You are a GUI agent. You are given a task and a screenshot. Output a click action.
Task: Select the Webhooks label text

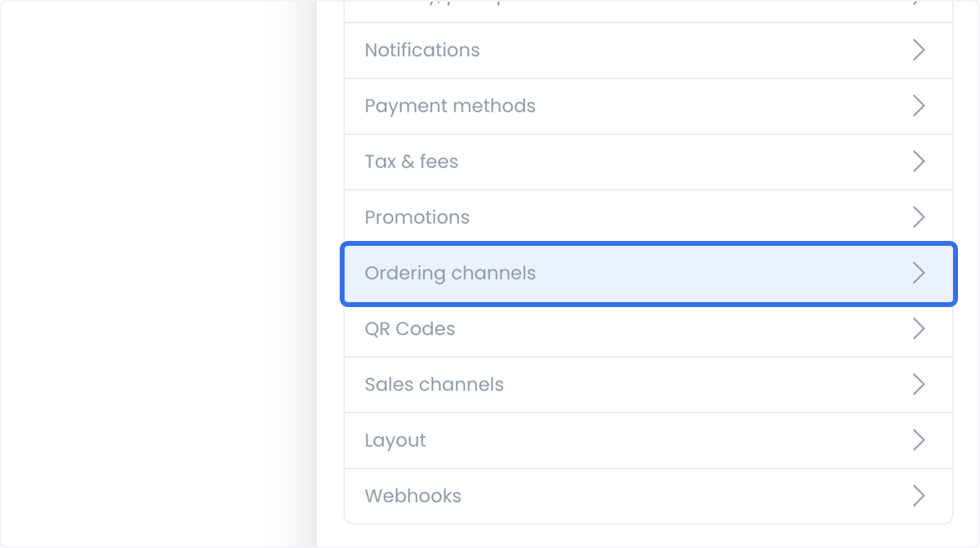click(x=413, y=496)
